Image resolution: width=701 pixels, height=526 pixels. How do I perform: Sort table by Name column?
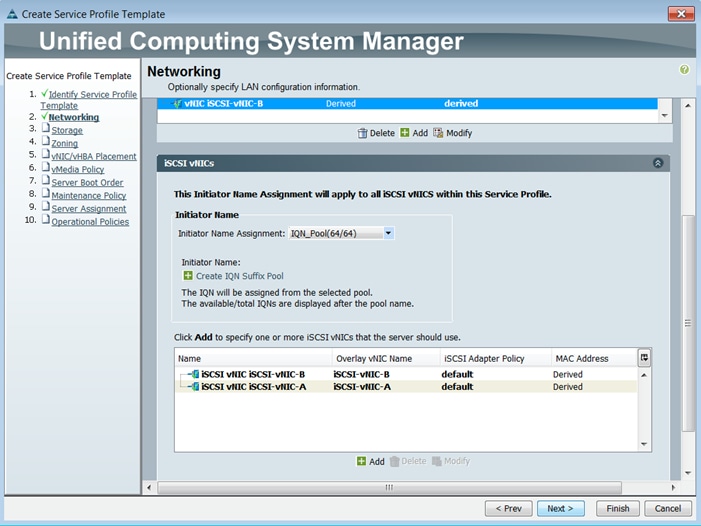pyautogui.click(x=253, y=358)
